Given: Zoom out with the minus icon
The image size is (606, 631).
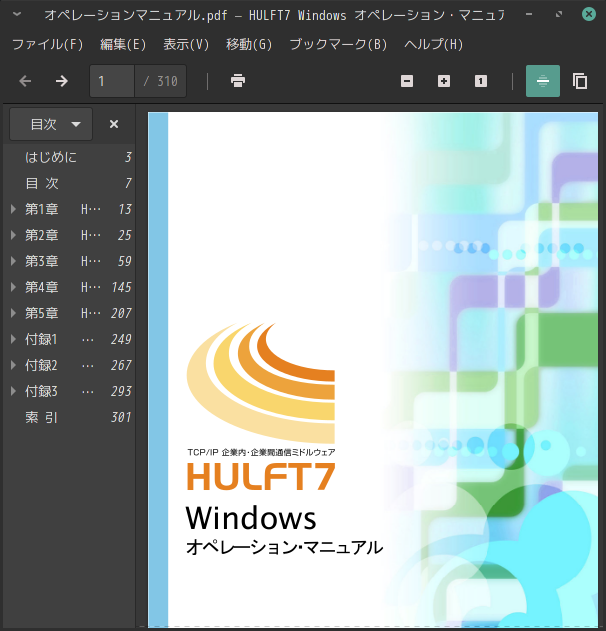Looking at the screenshot, I should coord(407,81).
